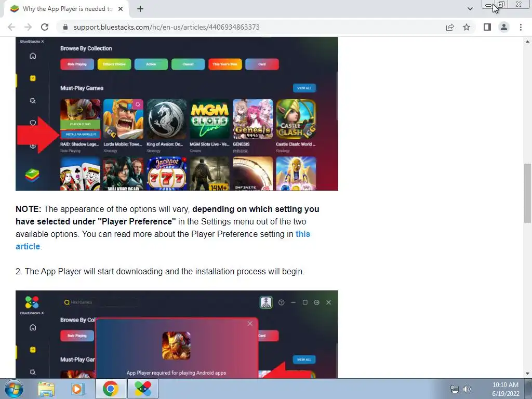Click the help question-mark icon in the lower screenshot
532x399 pixels.
[281, 302]
